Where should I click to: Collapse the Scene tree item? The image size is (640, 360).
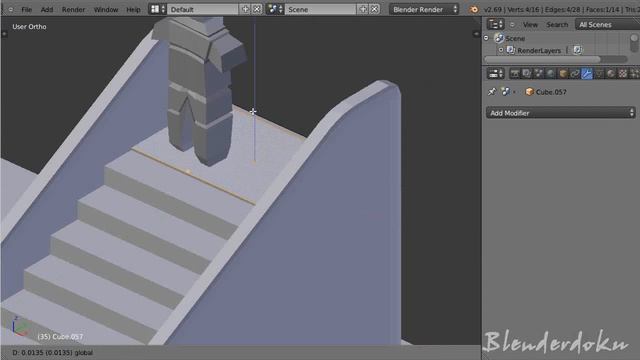pyautogui.click(x=487, y=38)
